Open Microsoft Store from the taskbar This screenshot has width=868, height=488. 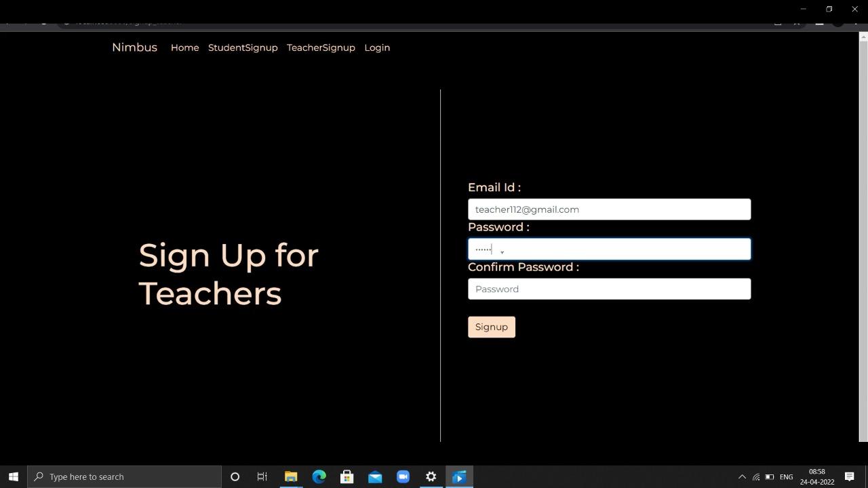[347, 476]
